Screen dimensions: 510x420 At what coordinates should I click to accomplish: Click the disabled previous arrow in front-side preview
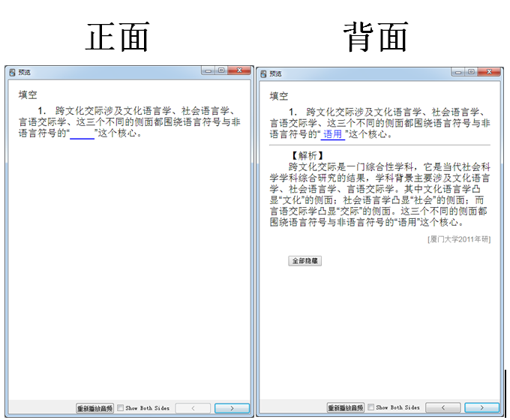(x=193, y=408)
